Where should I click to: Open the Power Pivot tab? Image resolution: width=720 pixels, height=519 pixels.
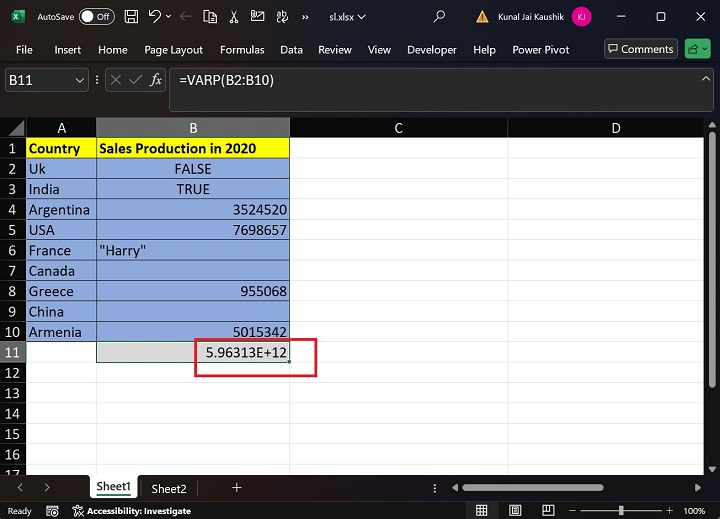[540, 50]
